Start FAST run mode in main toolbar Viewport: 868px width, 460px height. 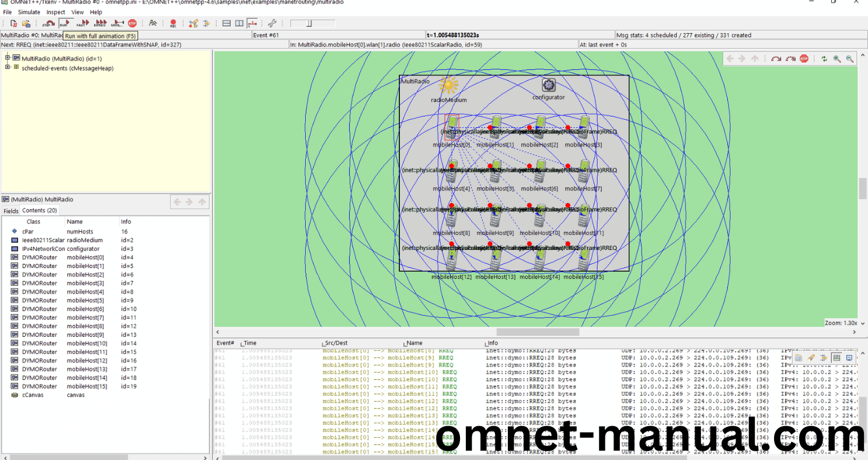click(82, 23)
